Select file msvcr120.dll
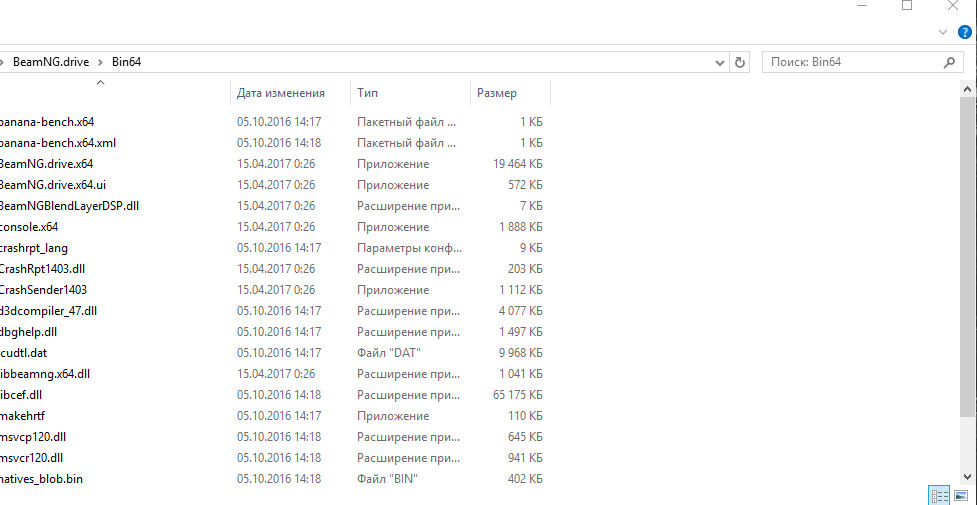The height and width of the screenshot is (505, 977). point(32,458)
